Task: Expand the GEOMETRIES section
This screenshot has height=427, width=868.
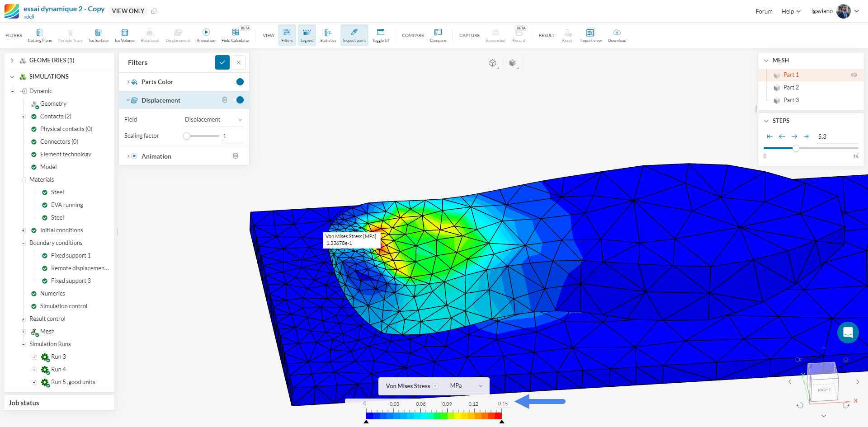Action: click(12, 61)
